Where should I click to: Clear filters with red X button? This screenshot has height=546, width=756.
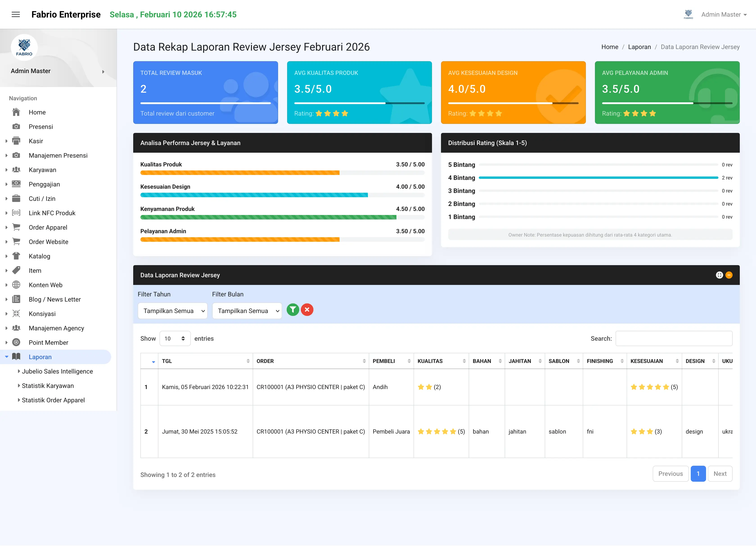point(307,310)
